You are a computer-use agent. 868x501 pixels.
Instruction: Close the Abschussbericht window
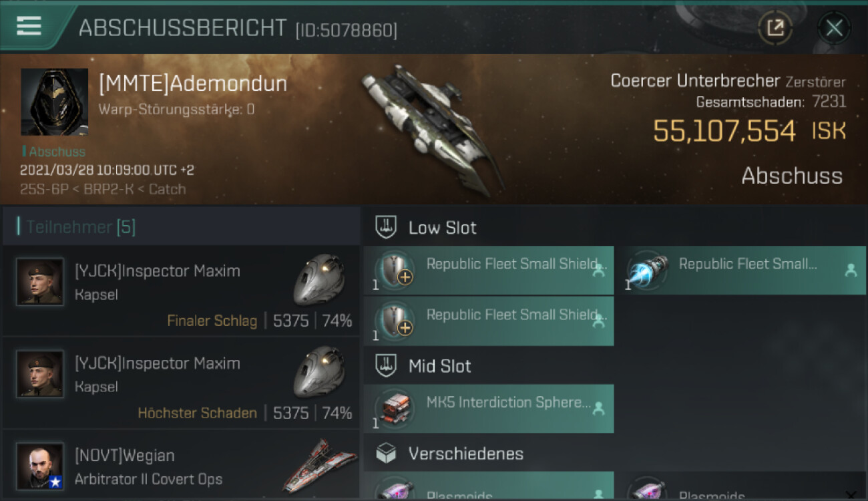(x=834, y=27)
